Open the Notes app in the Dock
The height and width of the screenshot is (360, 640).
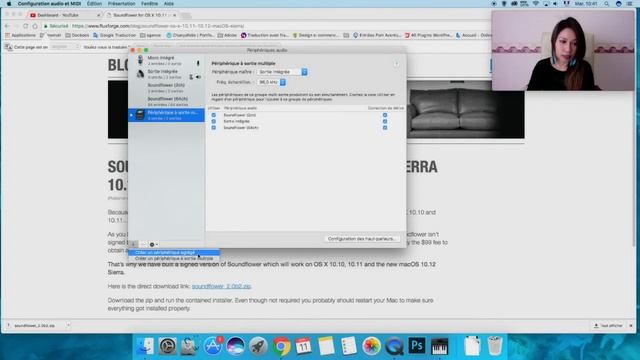326,346
